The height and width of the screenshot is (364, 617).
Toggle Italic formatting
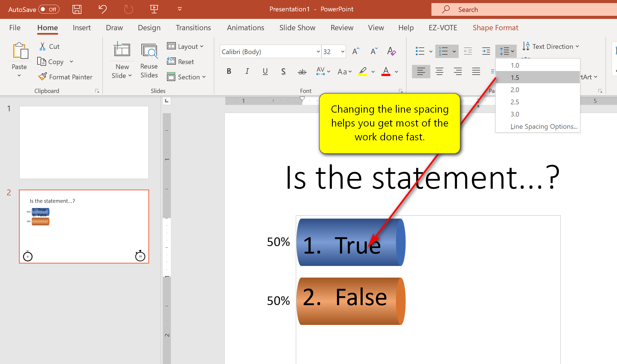coord(247,72)
